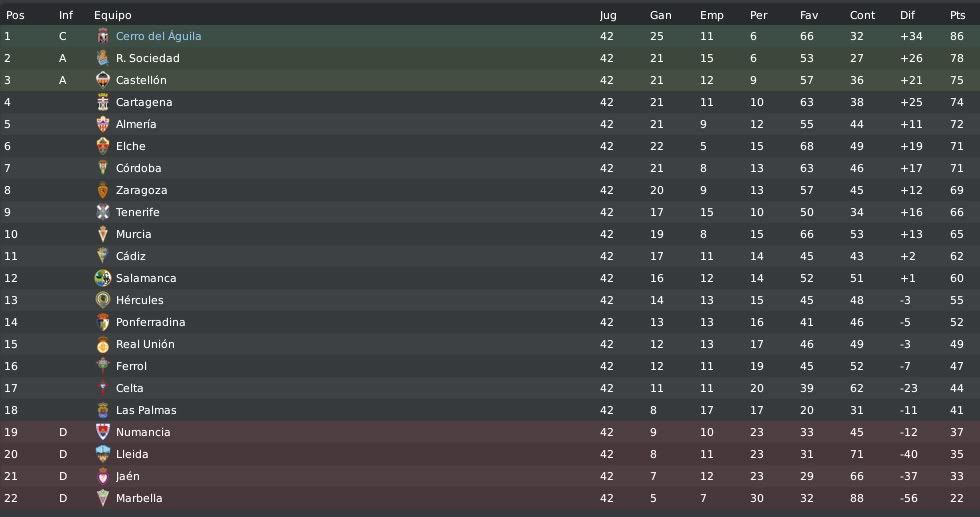Open the Zaragoza club name
This screenshot has height=517, width=980.
(x=141, y=190)
